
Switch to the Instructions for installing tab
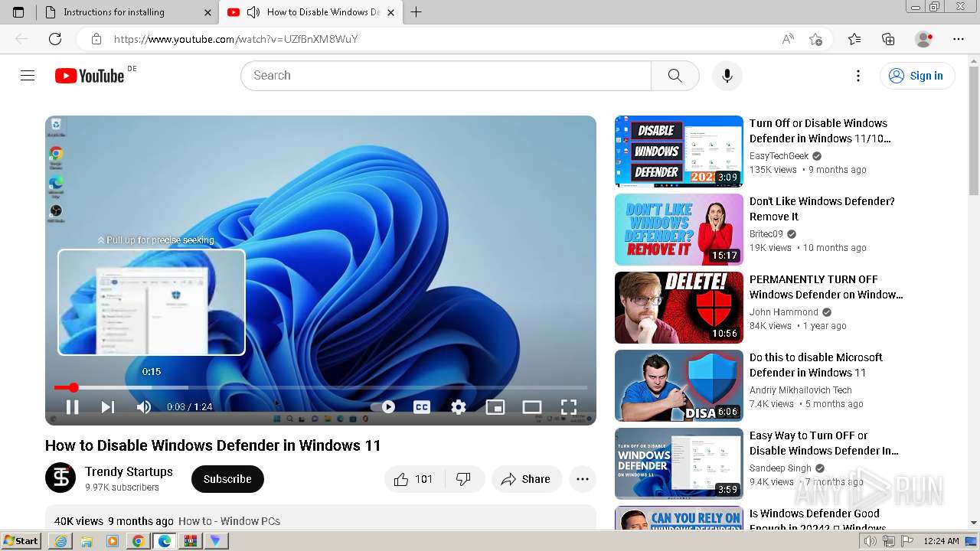point(126,12)
